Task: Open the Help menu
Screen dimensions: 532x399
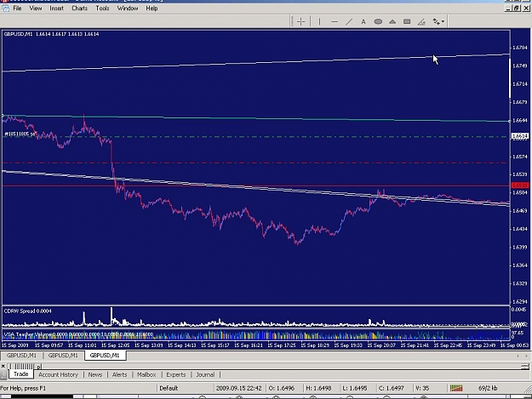Action: pos(152,9)
